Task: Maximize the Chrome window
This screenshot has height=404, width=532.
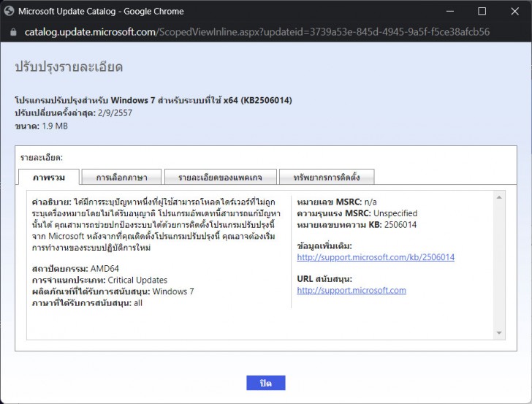Action: click(x=482, y=11)
